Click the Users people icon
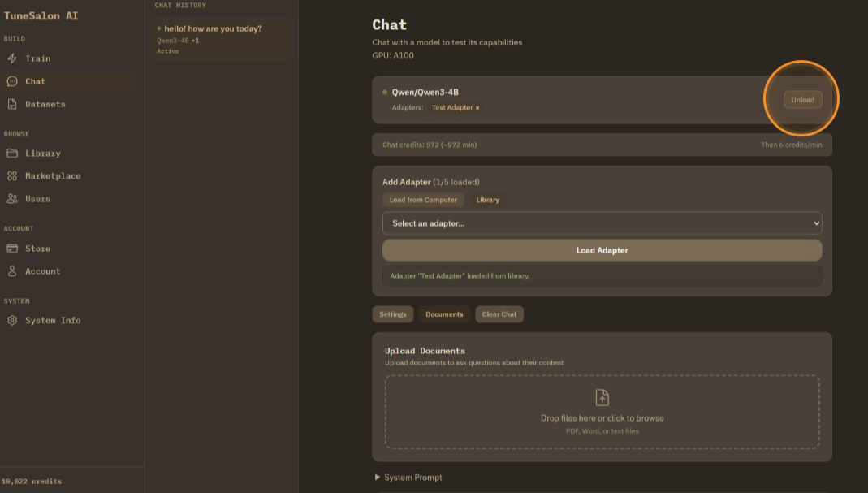Screen dimensions: 868x493 (x=12, y=199)
